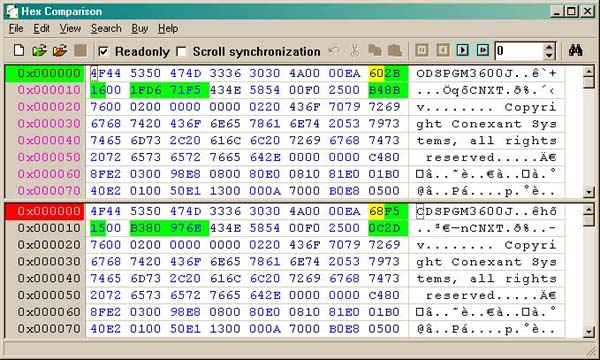Click the difference number input field
Viewport: 600px width, 360px height.
point(519,51)
